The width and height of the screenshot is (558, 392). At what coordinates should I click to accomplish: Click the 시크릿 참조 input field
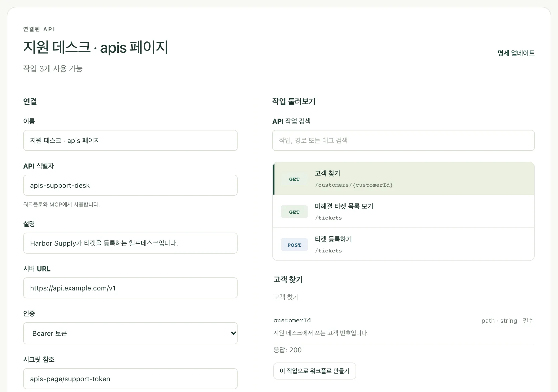(x=130, y=379)
